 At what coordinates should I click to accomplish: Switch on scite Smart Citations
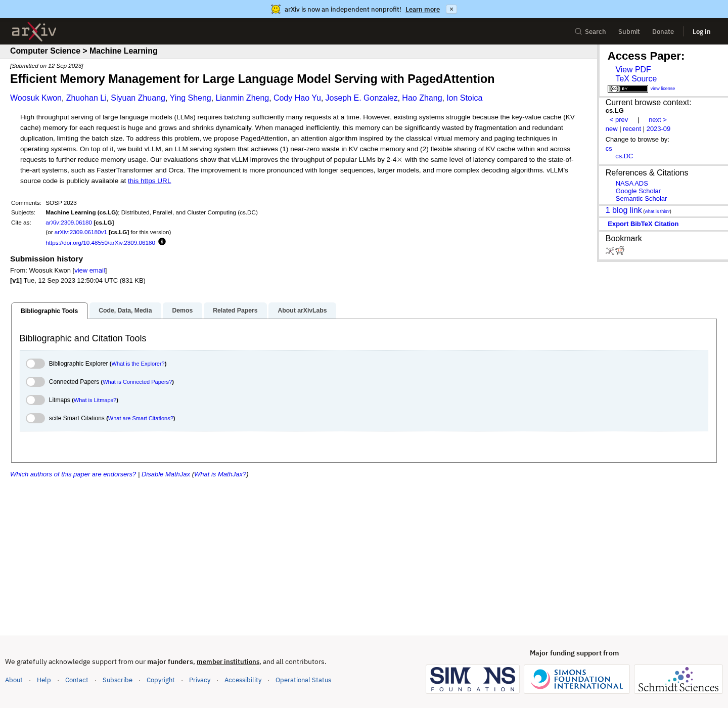pos(35,418)
